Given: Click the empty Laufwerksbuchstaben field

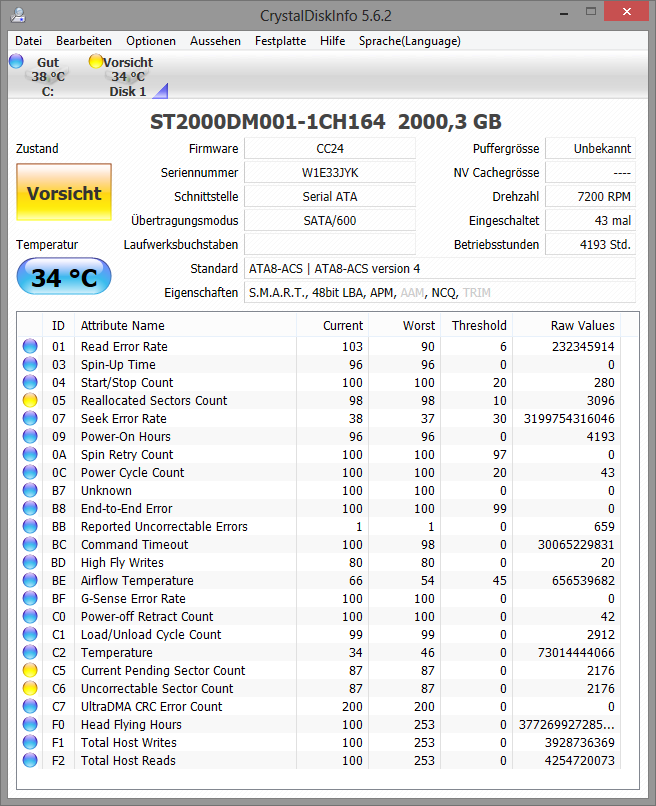Looking at the screenshot, I should pyautogui.click(x=330, y=245).
